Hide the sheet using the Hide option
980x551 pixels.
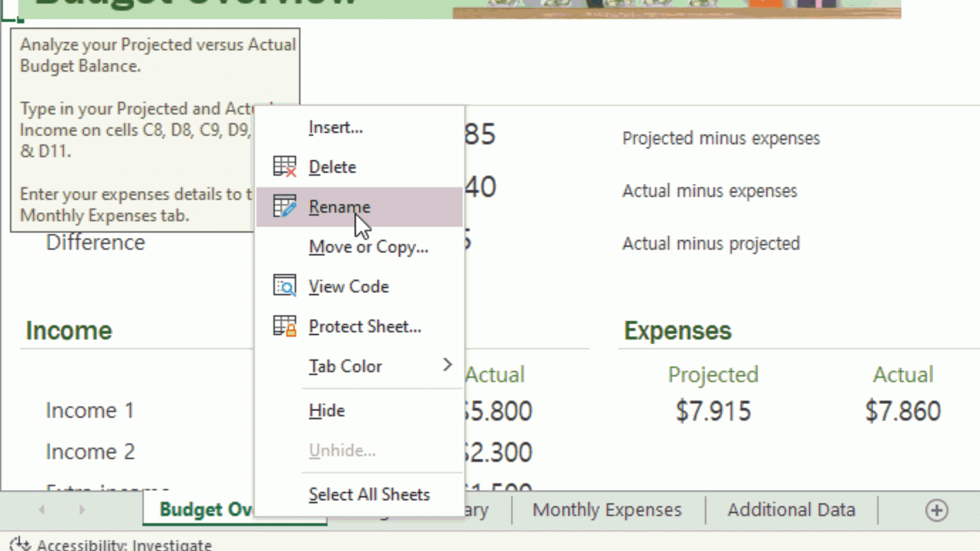[x=327, y=410]
